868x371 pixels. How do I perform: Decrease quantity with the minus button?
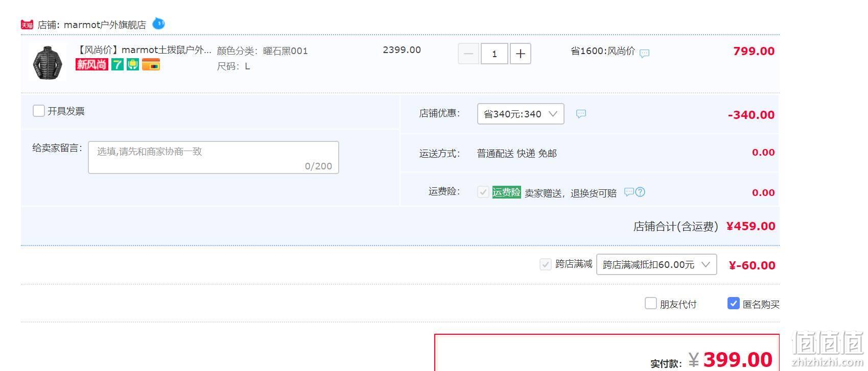point(468,54)
